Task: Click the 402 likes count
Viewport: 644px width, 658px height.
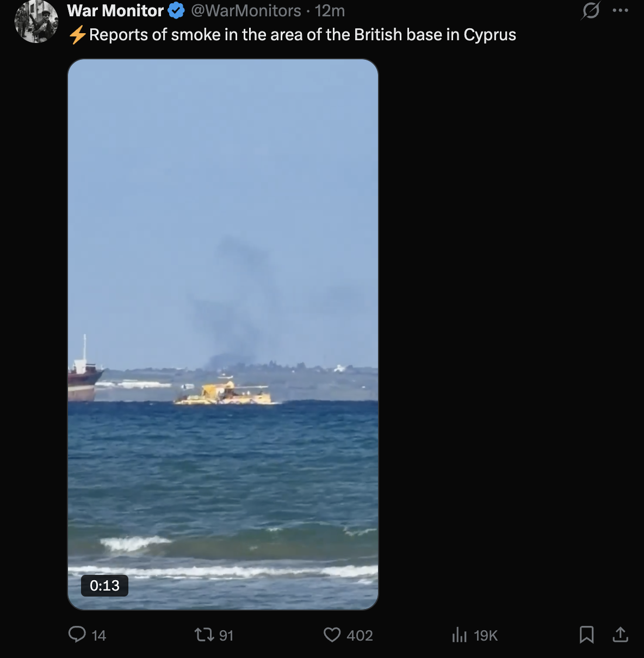Action: pyautogui.click(x=360, y=635)
